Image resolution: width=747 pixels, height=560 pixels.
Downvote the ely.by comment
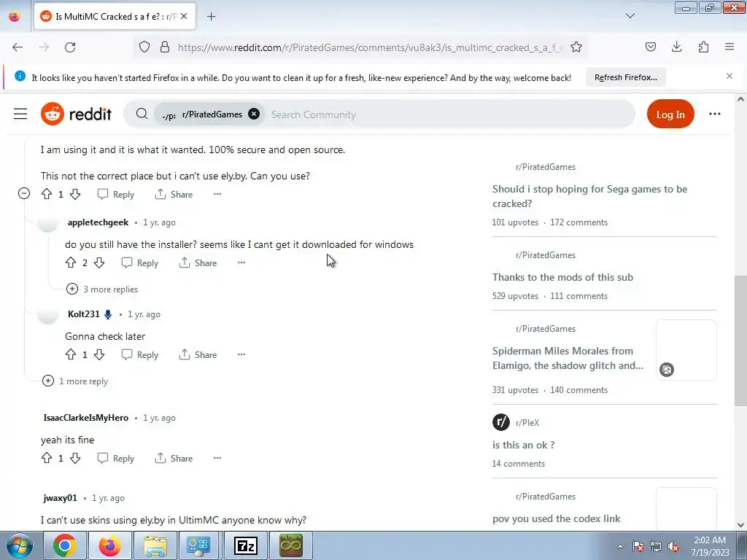click(x=75, y=194)
